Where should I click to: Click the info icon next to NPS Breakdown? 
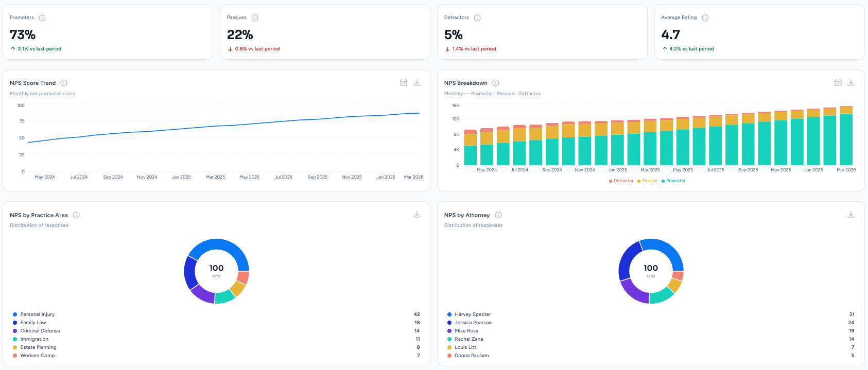[x=496, y=83]
